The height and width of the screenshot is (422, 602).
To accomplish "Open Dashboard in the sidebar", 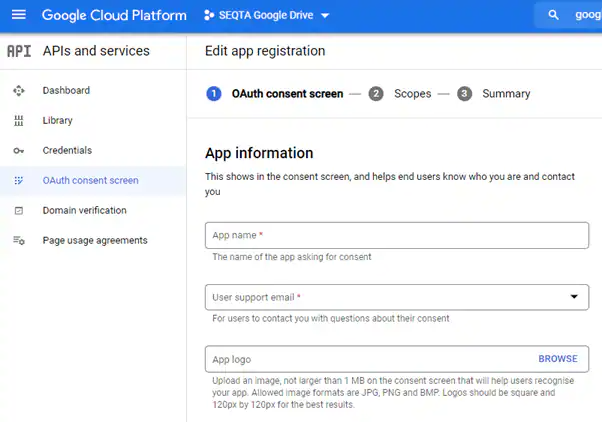I will click(x=66, y=91).
